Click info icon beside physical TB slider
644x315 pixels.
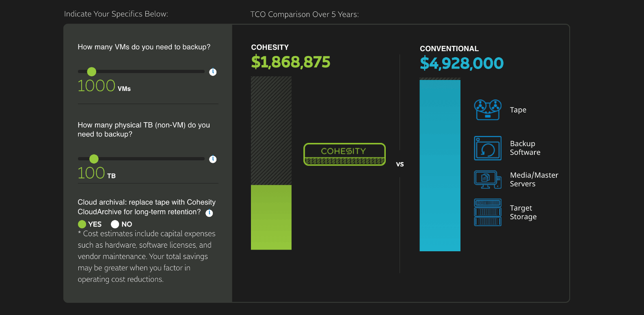coord(213,159)
